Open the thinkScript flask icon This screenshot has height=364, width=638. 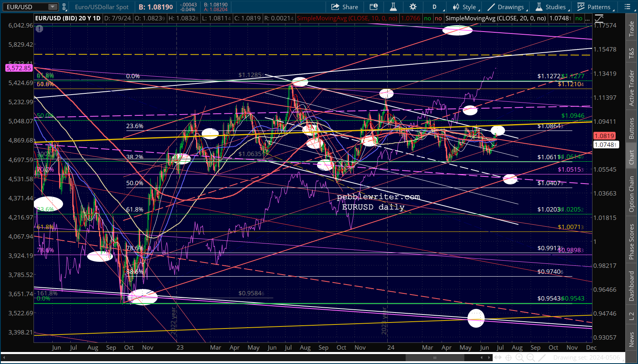(x=393, y=7)
